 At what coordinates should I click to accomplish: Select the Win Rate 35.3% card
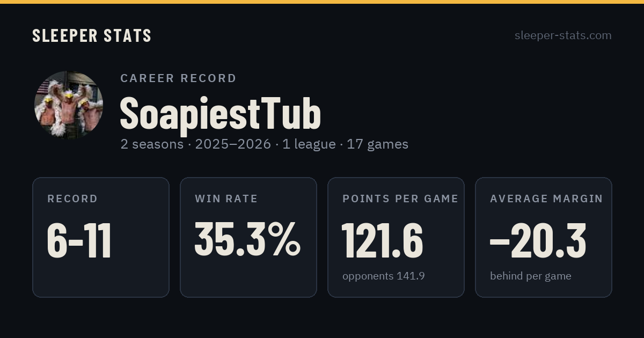pyautogui.click(x=248, y=237)
